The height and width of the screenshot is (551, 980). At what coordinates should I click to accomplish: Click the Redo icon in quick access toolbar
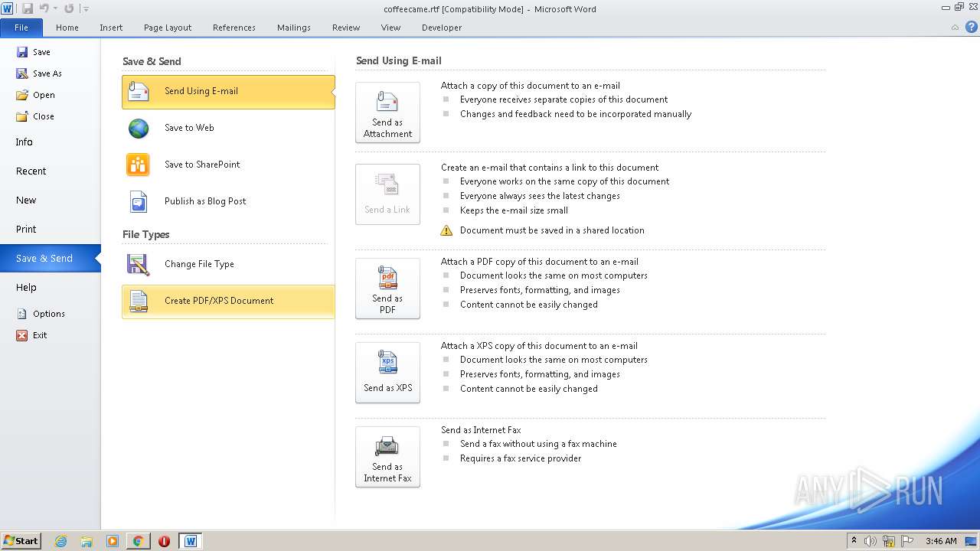tap(69, 8)
